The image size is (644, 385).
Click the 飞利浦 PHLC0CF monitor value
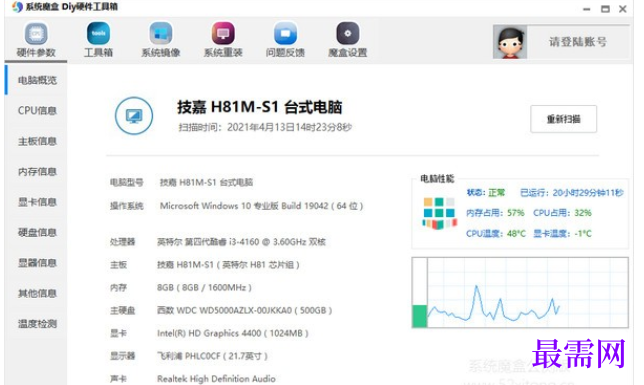coord(212,356)
